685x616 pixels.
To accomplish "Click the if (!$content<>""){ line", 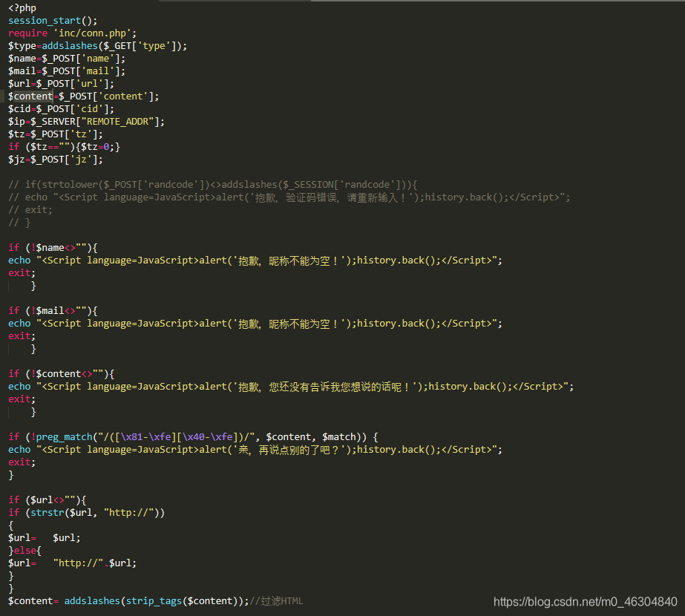I will [x=61, y=374].
